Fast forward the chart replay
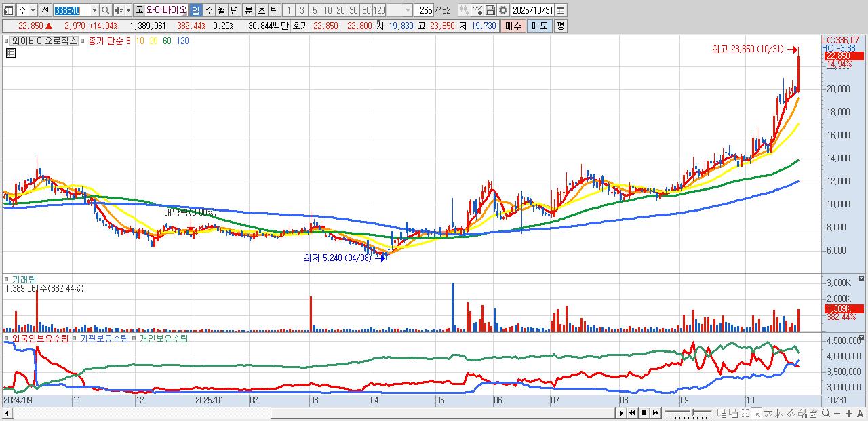Screen dimensions: 868x421 tap(656, 414)
